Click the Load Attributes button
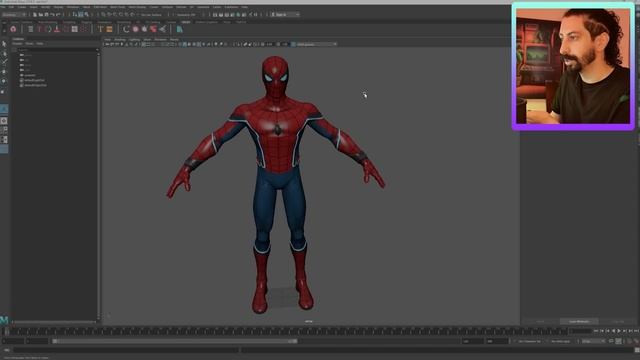The image size is (640, 360). 579,322
